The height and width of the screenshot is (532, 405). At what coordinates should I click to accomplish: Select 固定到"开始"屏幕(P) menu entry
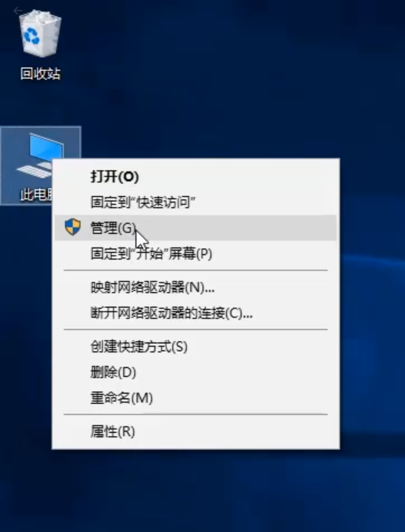coord(195,253)
